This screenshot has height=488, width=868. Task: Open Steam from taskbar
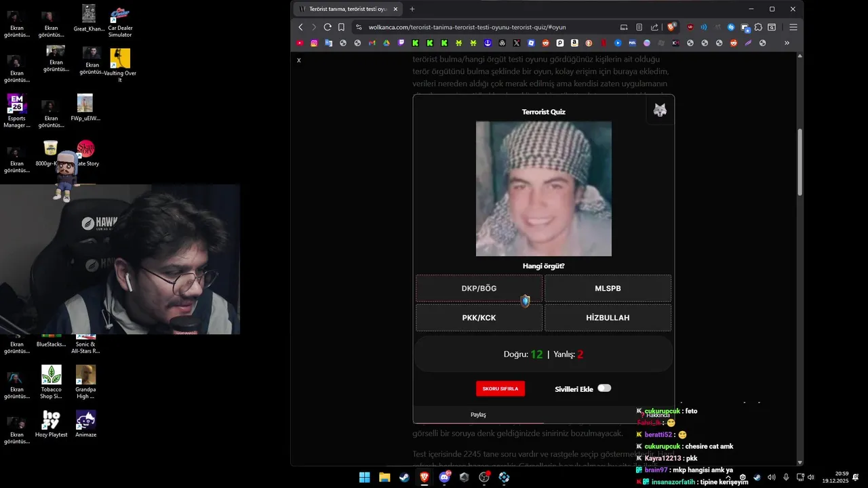[x=404, y=477]
